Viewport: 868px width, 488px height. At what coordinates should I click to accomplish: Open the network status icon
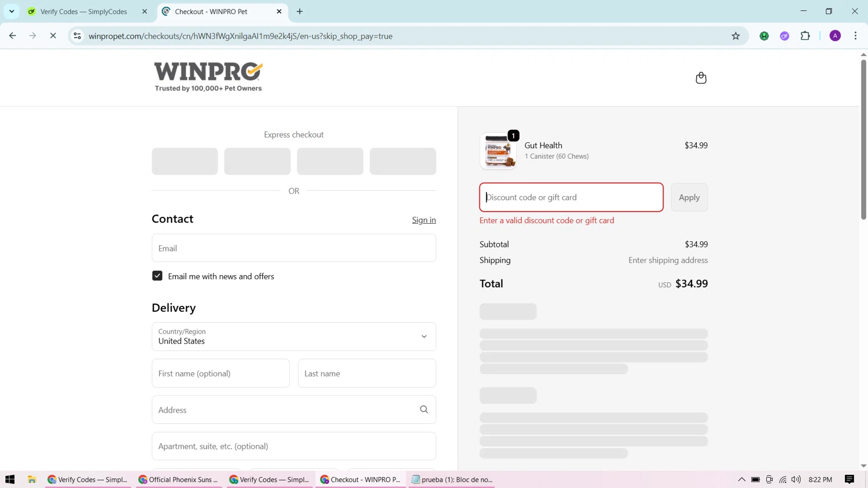pos(783,479)
